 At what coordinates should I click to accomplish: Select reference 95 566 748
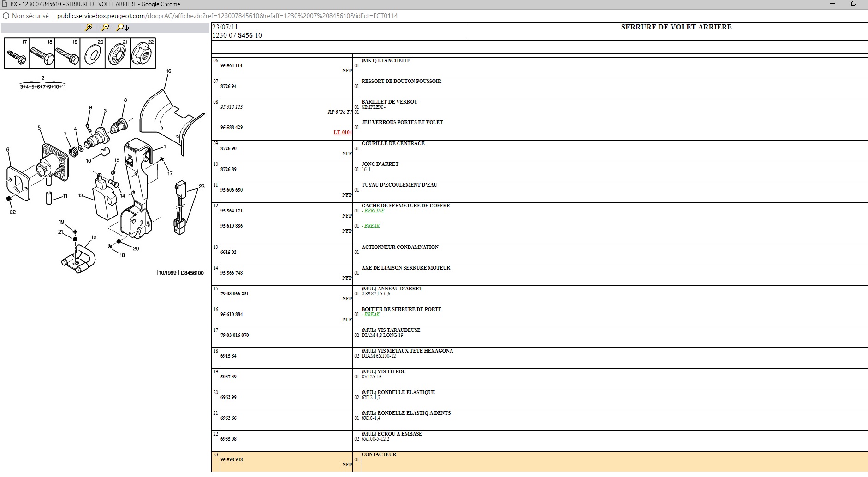232,273
